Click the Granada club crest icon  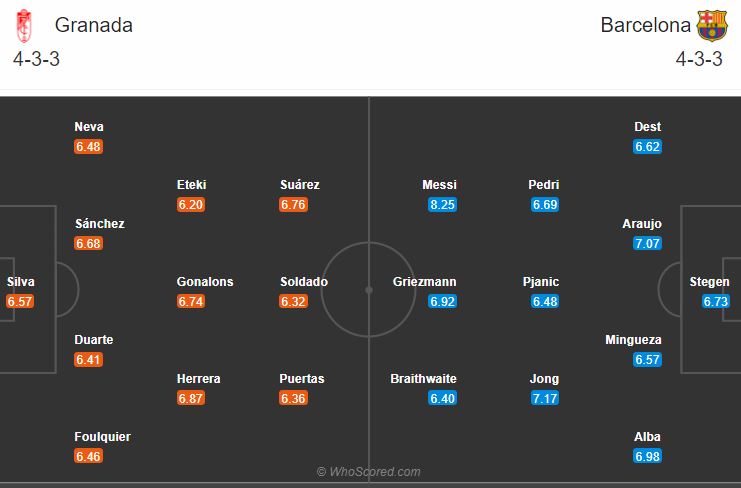24,26
